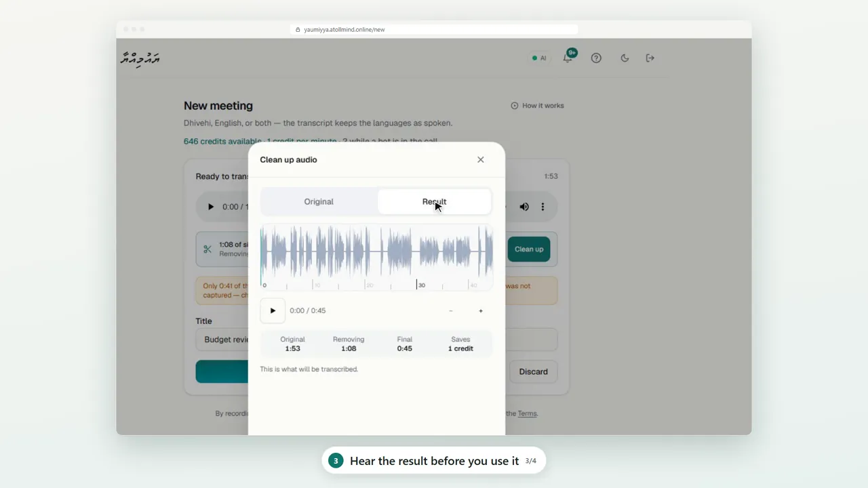
Task: Zoom out the waveform with minus
Action: pos(450,311)
